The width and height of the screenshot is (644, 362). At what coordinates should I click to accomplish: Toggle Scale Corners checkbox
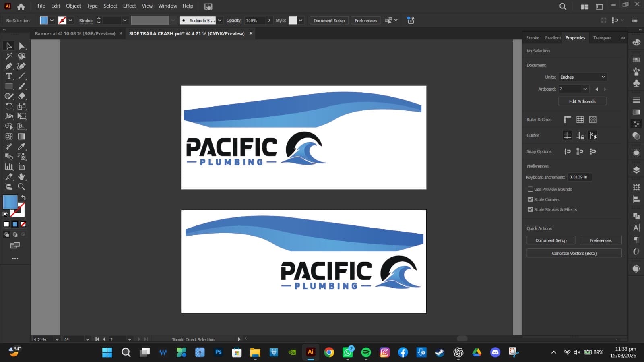[x=530, y=199]
